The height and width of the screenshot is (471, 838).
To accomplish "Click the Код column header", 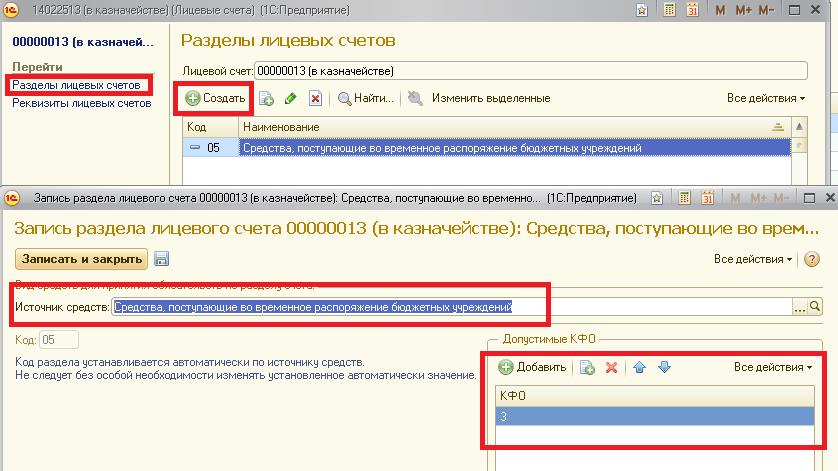I will (x=211, y=127).
